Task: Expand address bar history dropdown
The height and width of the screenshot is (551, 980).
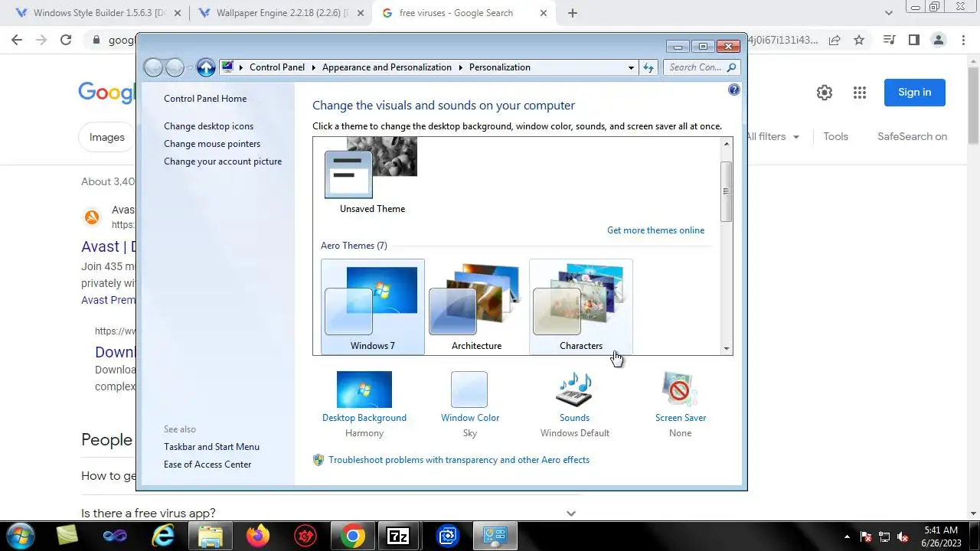Action: 631,67
